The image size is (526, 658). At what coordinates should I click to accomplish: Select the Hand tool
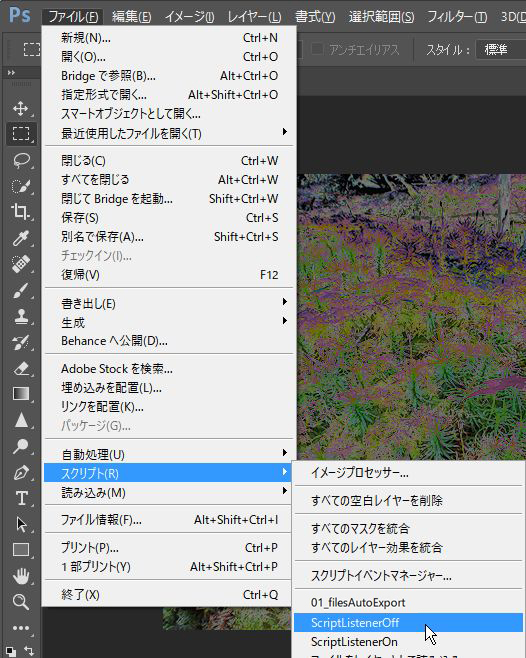21,576
